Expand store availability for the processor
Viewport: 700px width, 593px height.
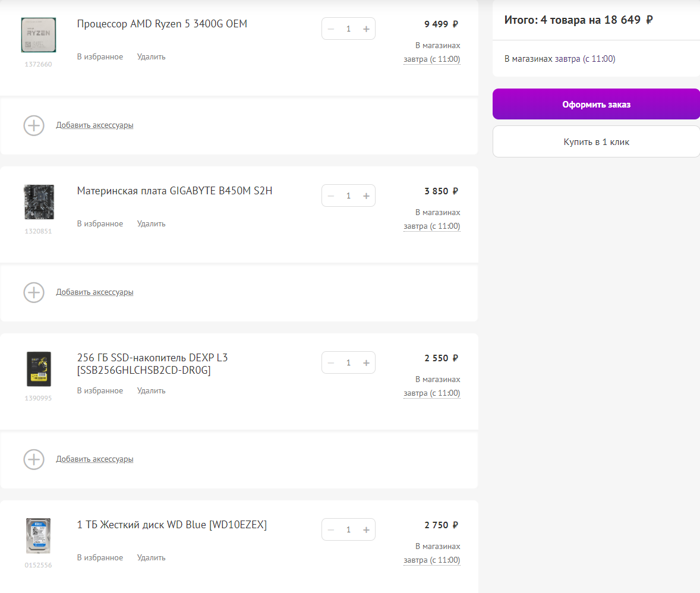[431, 59]
